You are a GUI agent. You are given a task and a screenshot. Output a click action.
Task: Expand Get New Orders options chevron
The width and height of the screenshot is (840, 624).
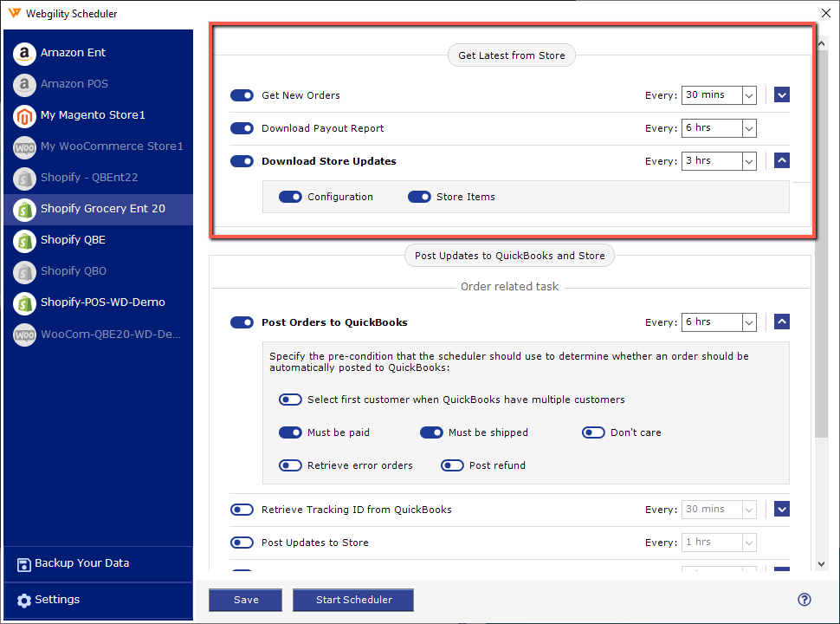(782, 94)
